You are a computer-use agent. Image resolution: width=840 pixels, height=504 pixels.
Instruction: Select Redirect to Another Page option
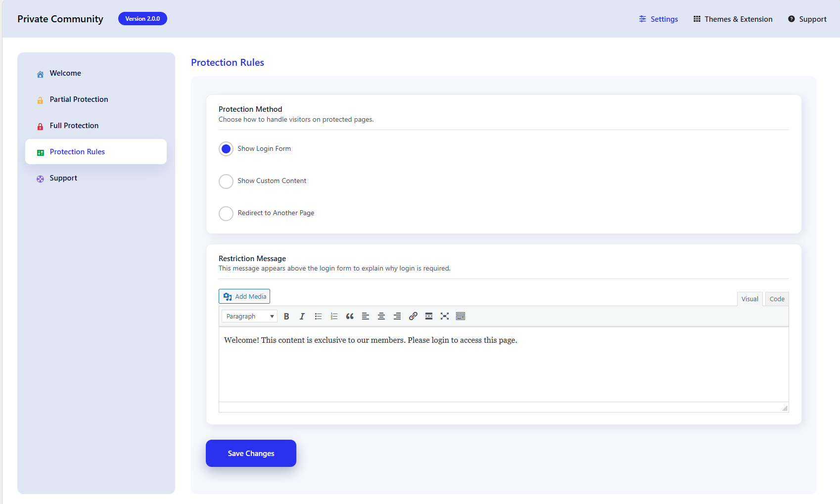tap(226, 213)
